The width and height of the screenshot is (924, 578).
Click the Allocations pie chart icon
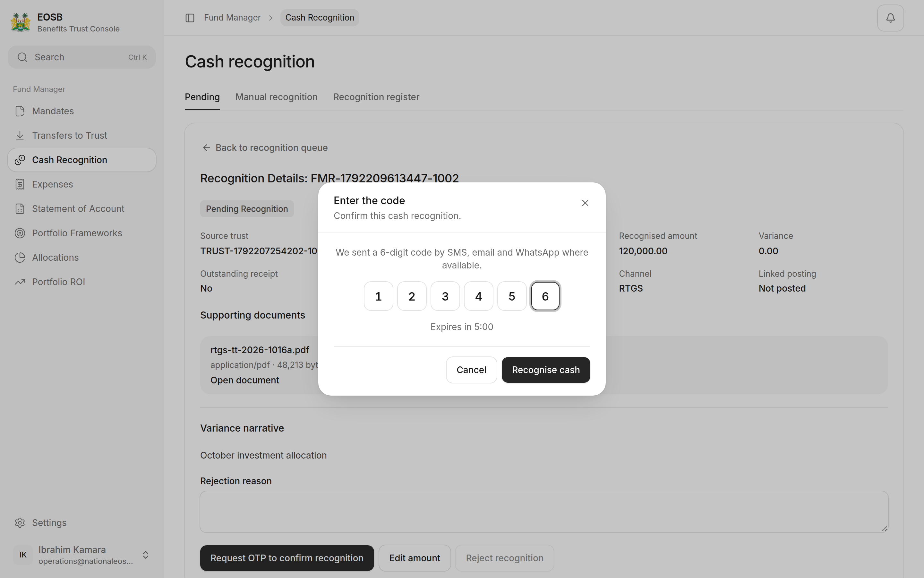pos(20,258)
